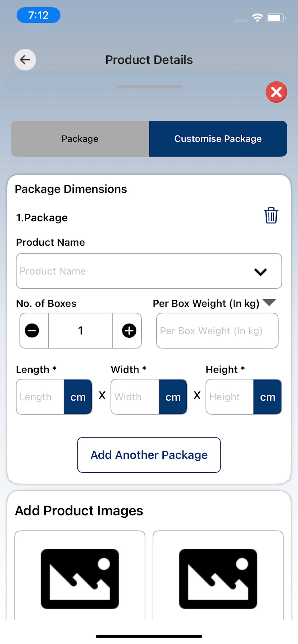Select the Customise Package tab

coord(218,139)
